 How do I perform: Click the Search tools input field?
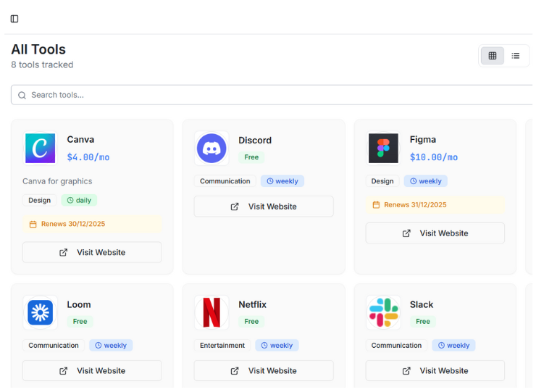pos(275,95)
